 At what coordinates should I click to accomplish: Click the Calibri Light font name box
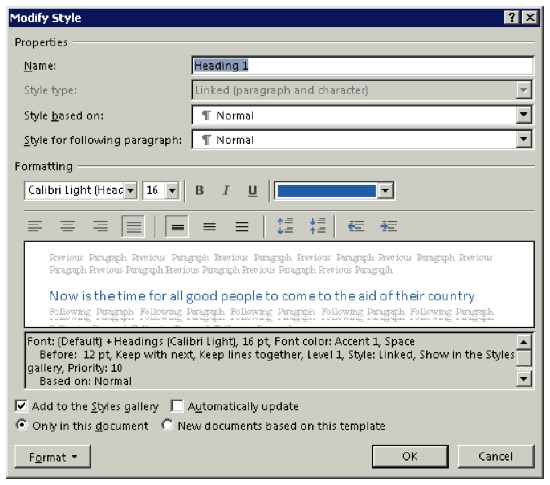point(75,190)
